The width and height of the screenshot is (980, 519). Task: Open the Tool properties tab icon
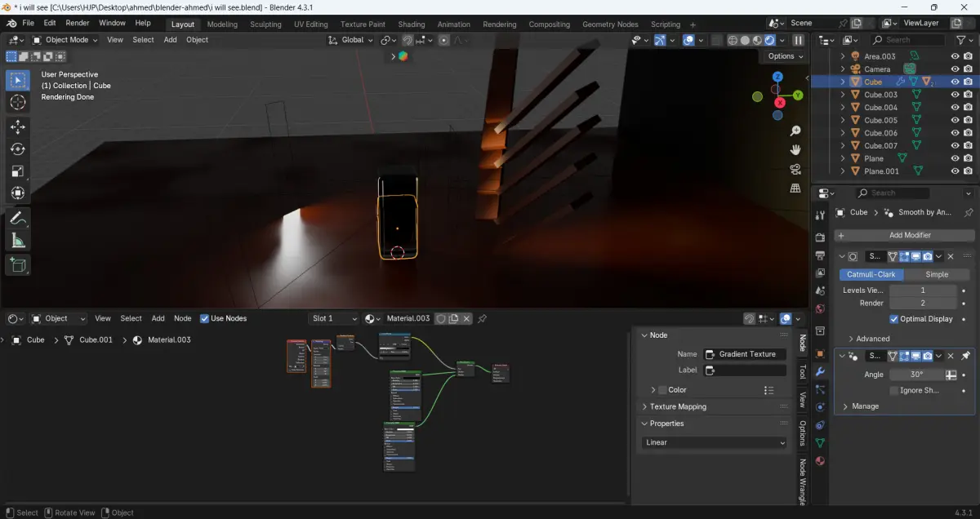tap(820, 215)
